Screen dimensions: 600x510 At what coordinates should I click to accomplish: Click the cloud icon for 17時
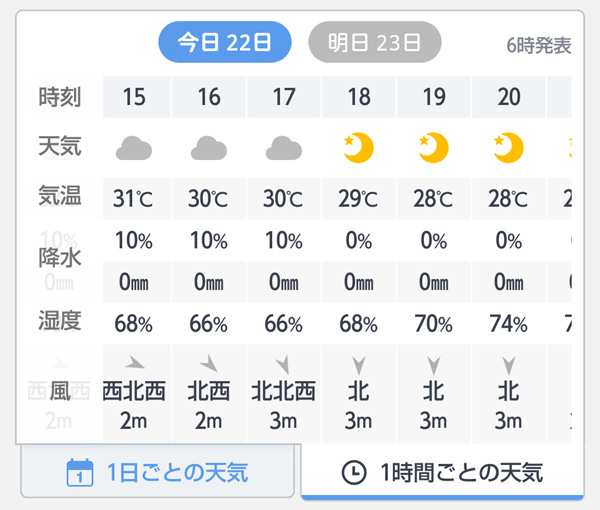coord(284,150)
